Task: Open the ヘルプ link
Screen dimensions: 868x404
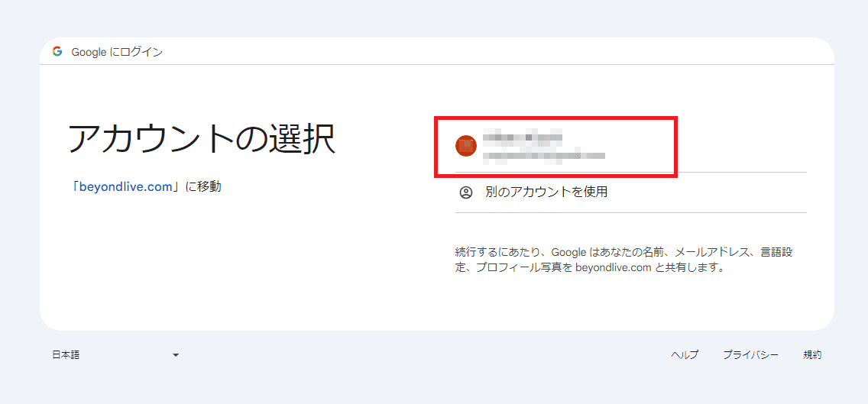Action: [x=684, y=355]
